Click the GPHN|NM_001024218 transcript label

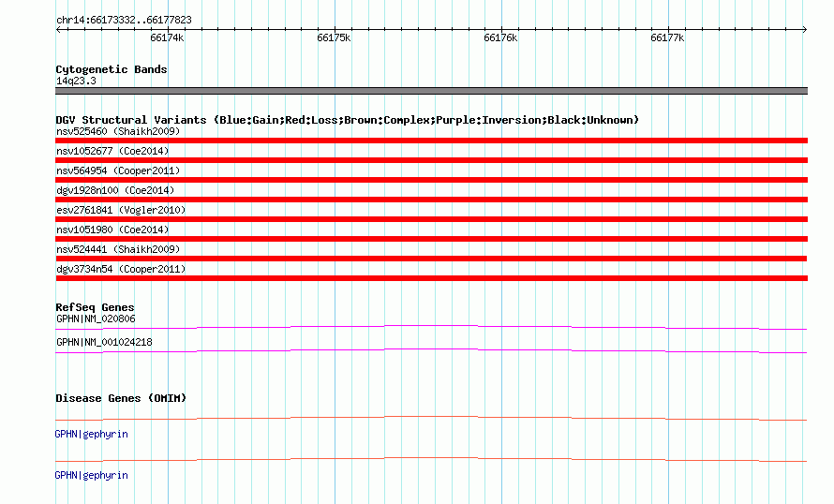[104, 342]
